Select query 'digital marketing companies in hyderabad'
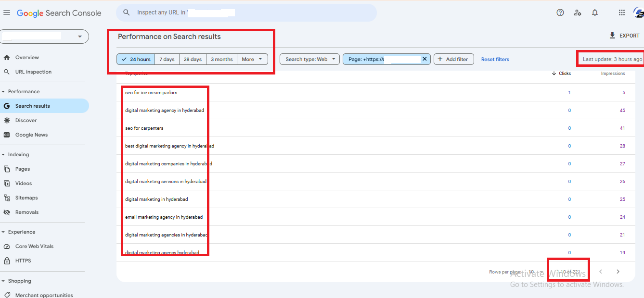 point(168,163)
